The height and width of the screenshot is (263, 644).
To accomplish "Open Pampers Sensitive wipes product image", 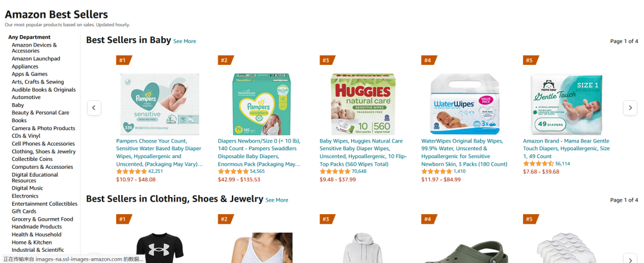I will point(159,104).
